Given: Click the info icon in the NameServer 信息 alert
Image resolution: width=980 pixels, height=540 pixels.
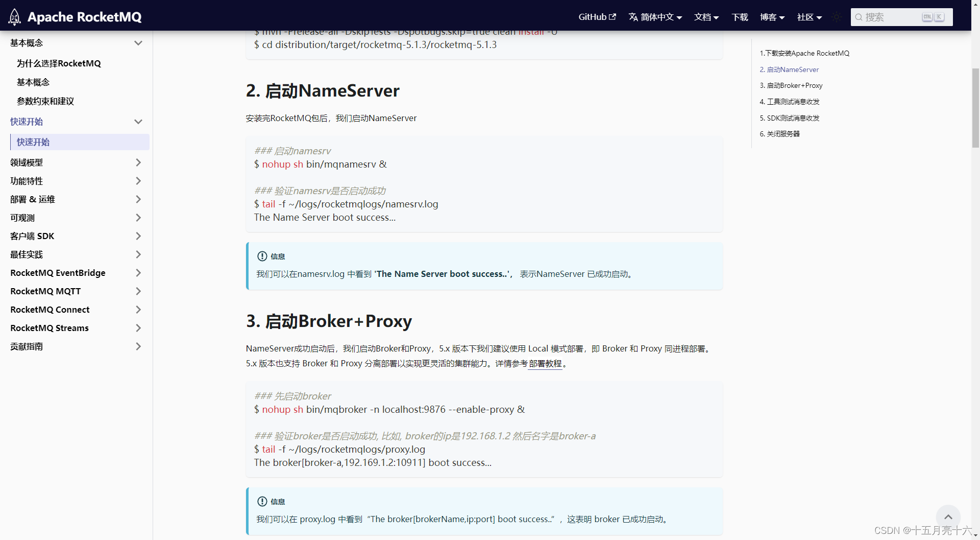Looking at the screenshot, I should pyautogui.click(x=262, y=256).
